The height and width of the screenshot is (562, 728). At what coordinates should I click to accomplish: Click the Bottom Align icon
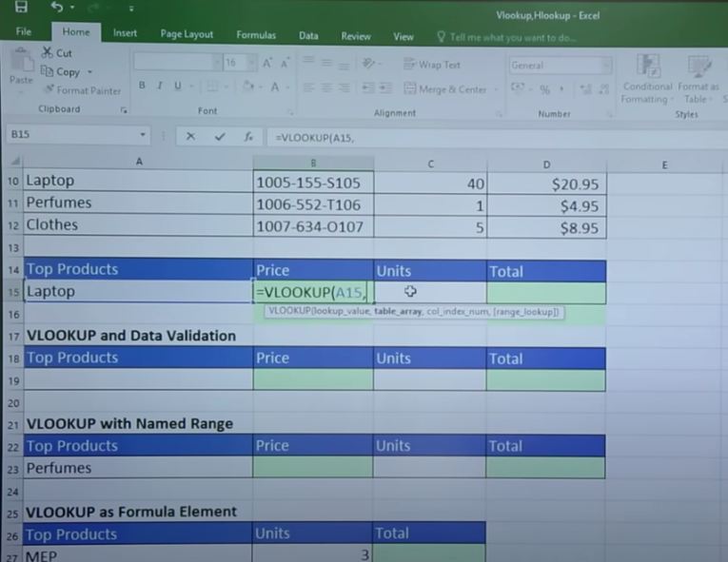pos(344,65)
